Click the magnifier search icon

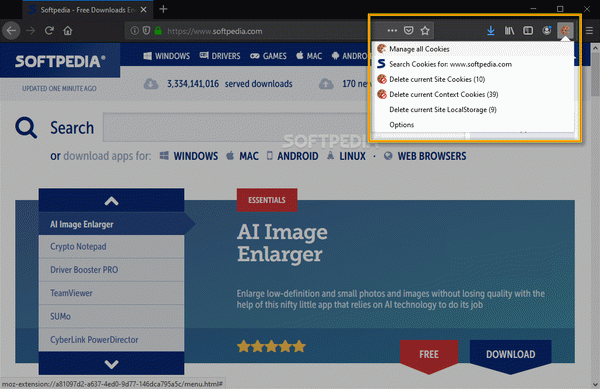pyautogui.click(x=26, y=128)
